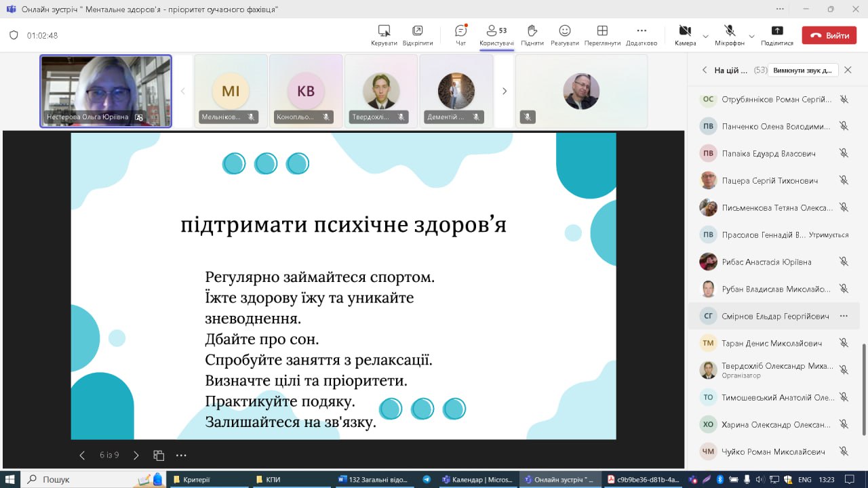The image size is (868, 488).
Task: Toggle the Користувачі participants panel
Action: tap(496, 35)
